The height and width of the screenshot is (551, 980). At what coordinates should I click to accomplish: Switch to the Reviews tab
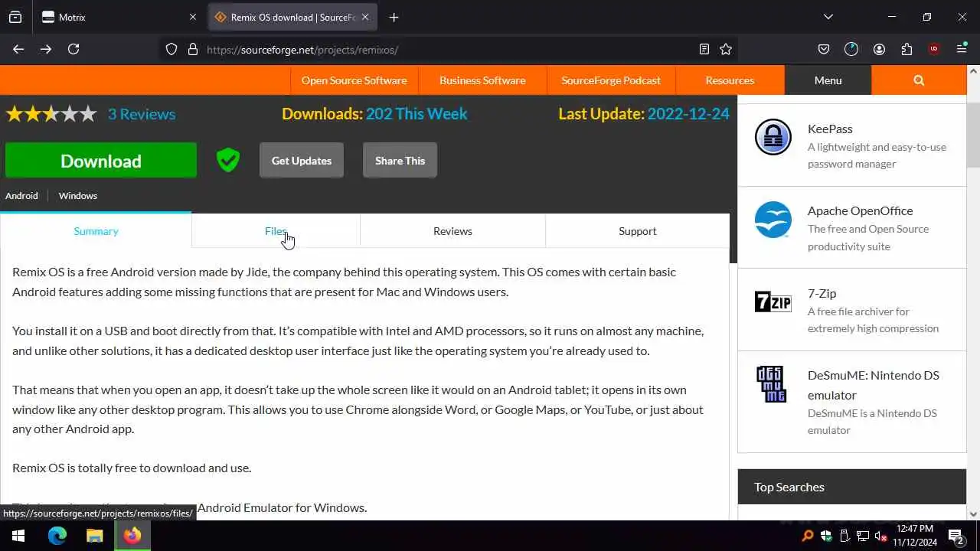coord(452,231)
